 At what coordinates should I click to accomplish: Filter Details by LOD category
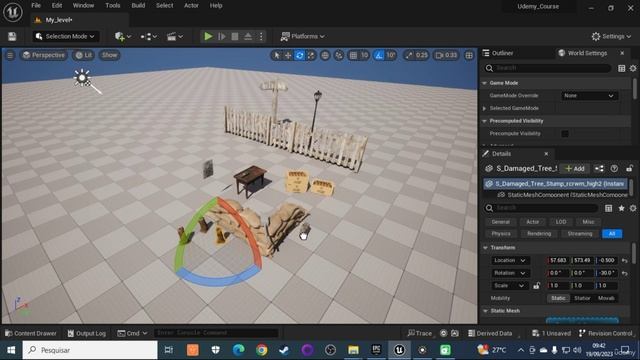tap(561, 222)
